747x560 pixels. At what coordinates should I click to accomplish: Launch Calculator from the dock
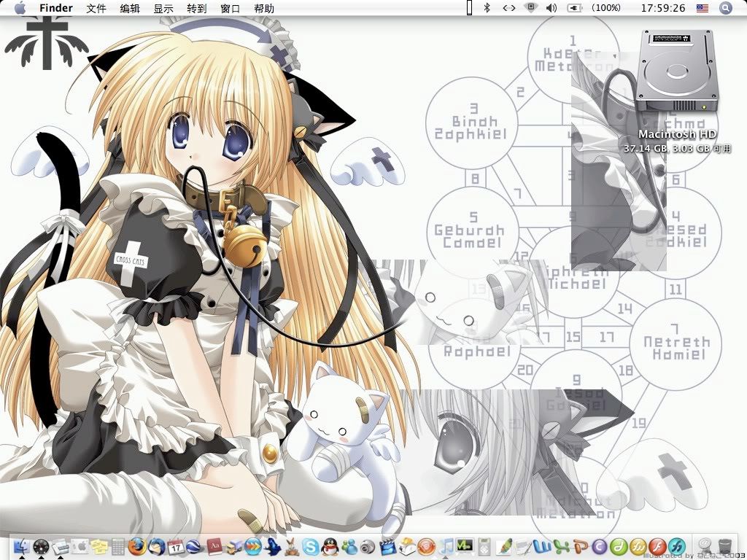click(117, 546)
